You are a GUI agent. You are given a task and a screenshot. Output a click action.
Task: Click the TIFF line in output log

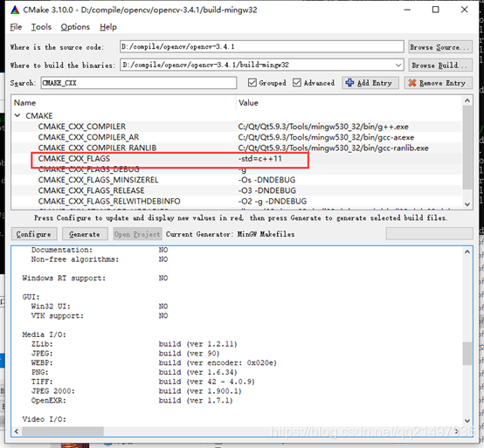143,382
